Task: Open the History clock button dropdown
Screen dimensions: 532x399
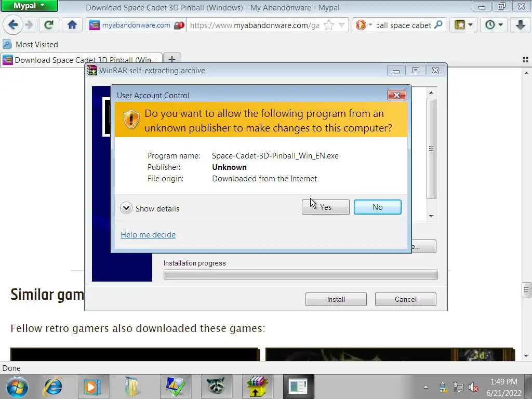Action: 494,25
